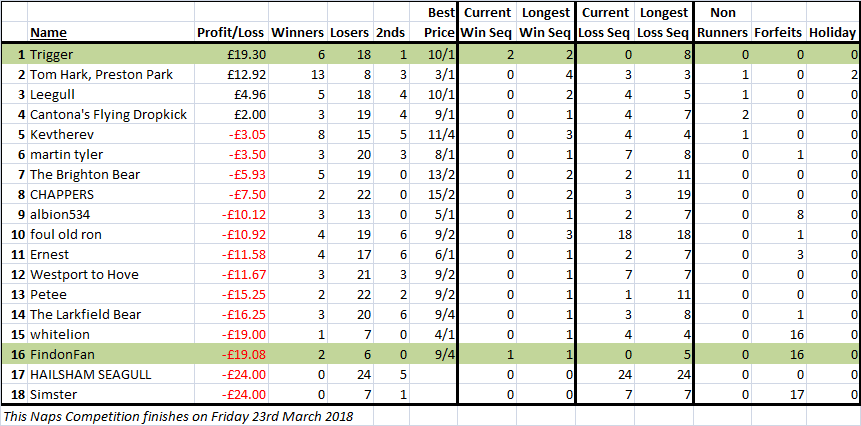Select Kevtherev's loss value -£3.05
Viewport: 861px width, 426px height.
(x=231, y=135)
